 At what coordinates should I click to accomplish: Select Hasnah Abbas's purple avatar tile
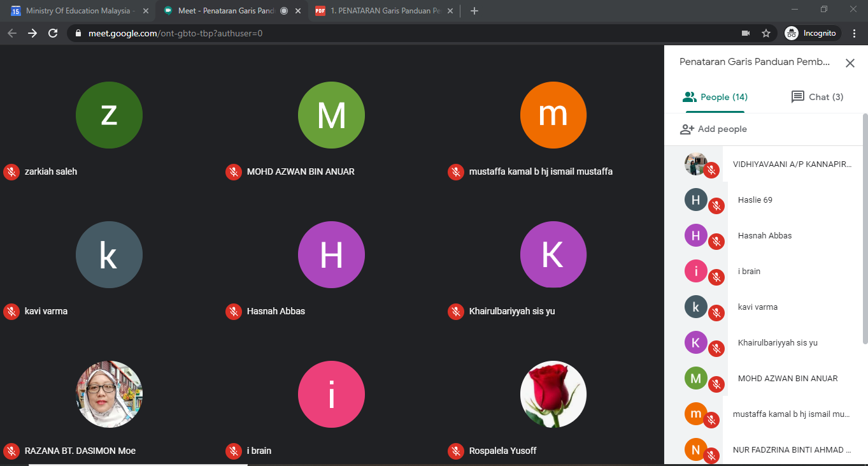(331, 255)
